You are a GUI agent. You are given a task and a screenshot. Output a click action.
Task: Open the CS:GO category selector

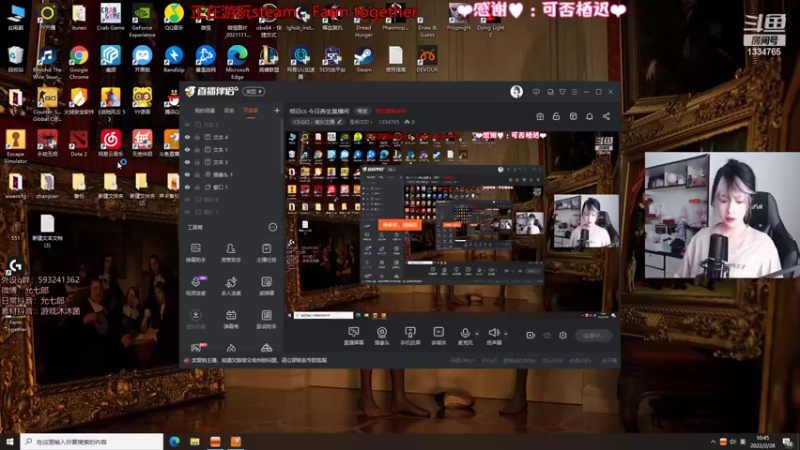point(317,122)
